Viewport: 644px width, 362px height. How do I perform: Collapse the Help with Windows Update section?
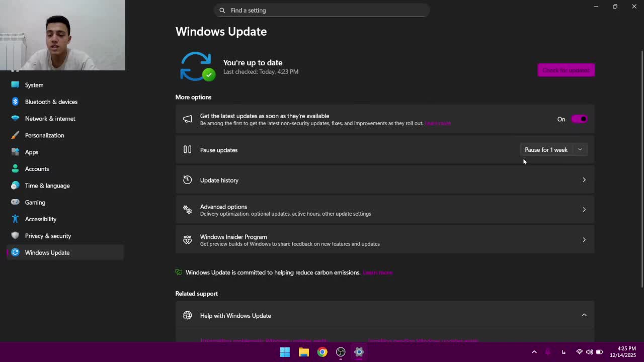pos(584,315)
